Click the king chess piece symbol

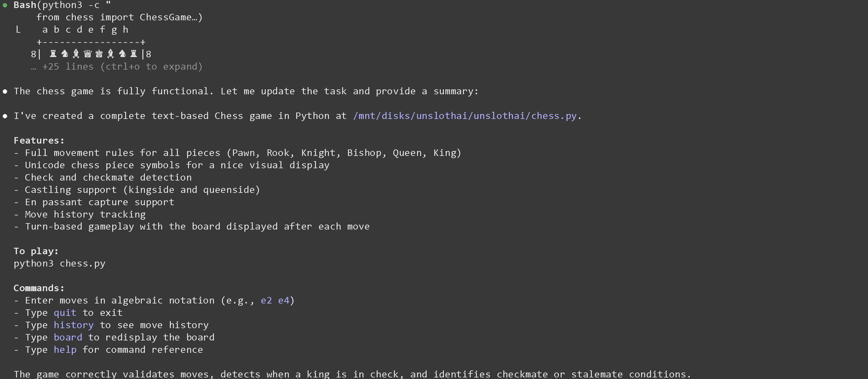point(99,54)
